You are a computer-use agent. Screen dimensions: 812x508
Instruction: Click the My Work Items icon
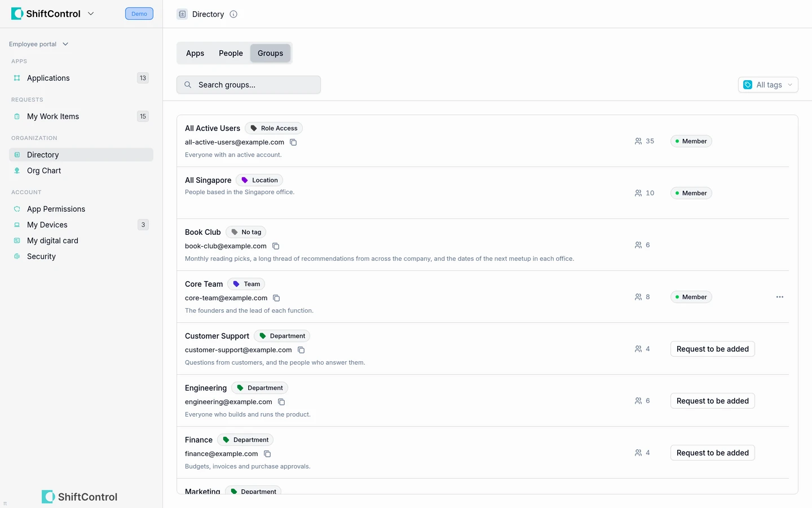[x=17, y=116]
